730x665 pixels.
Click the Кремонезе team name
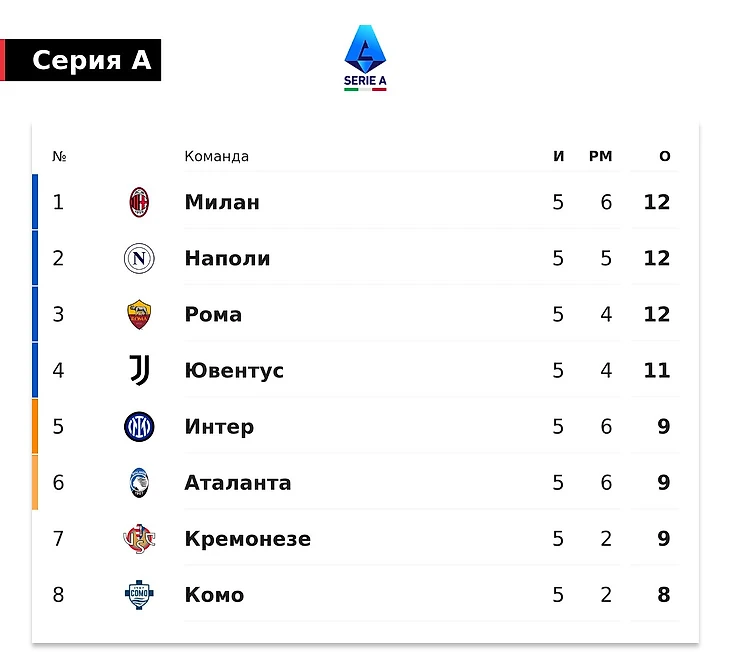point(248,539)
